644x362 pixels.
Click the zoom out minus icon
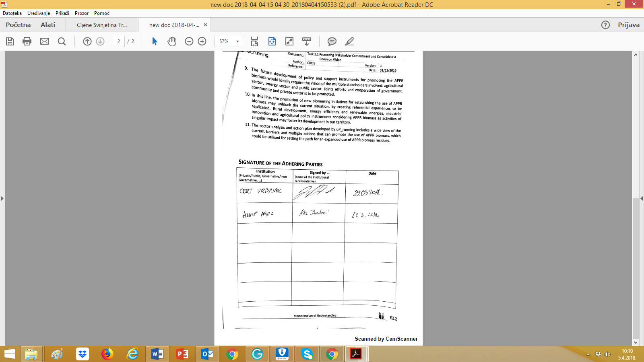[189, 41]
